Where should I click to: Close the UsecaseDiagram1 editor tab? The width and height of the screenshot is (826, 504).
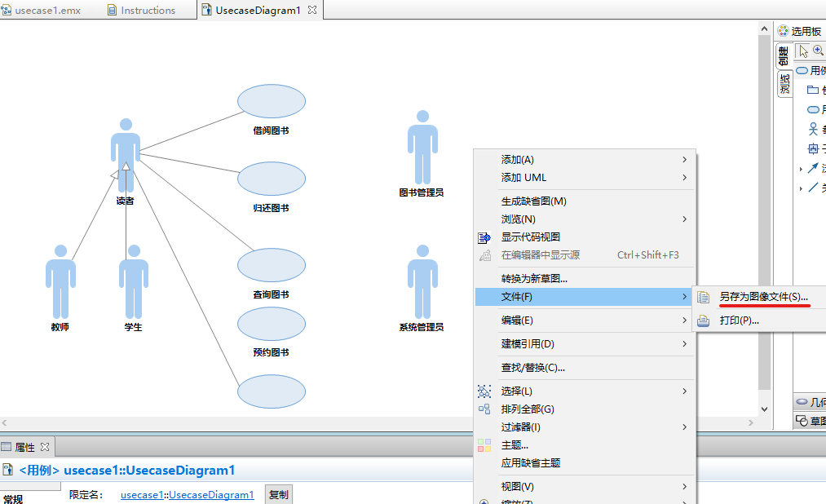[x=312, y=11]
